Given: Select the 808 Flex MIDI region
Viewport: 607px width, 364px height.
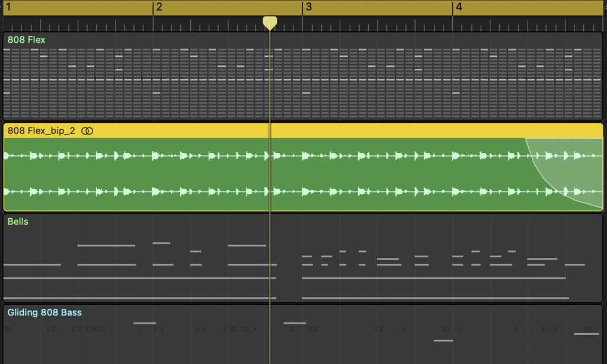Looking at the screenshot, I should pyautogui.click(x=303, y=76).
